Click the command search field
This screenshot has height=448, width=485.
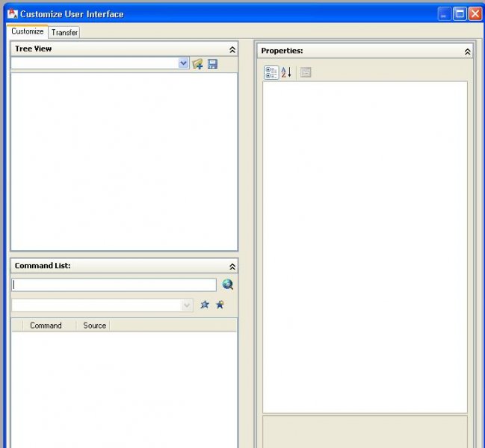tap(114, 285)
